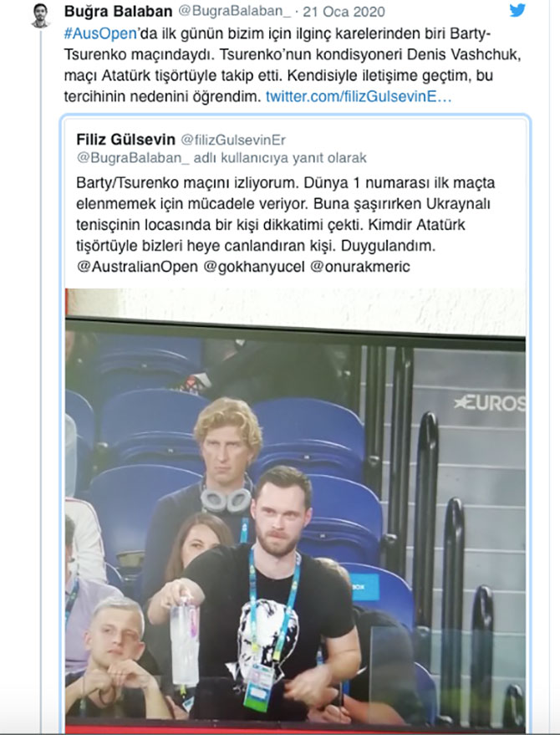
Task: Open the @gokhanyucel mention
Action: [x=254, y=267]
